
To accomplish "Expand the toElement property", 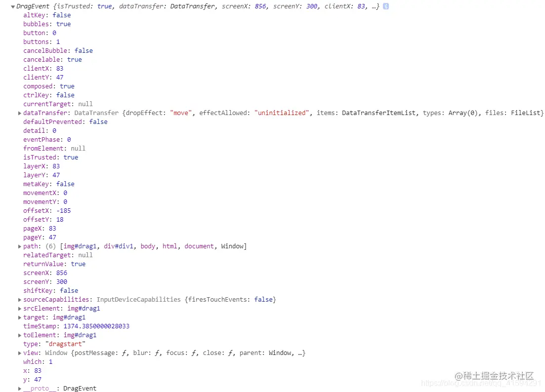I will (x=20, y=335).
